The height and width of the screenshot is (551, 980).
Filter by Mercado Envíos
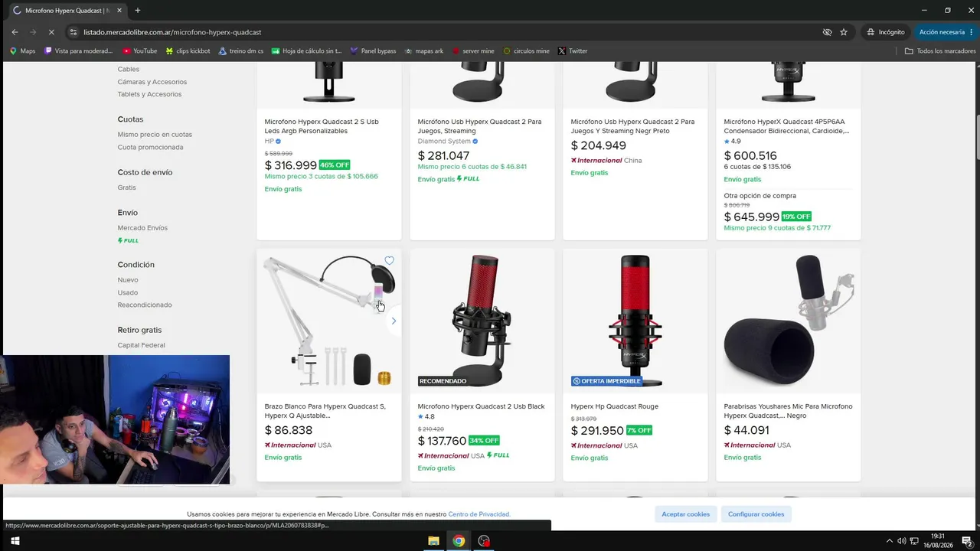tap(142, 228)
